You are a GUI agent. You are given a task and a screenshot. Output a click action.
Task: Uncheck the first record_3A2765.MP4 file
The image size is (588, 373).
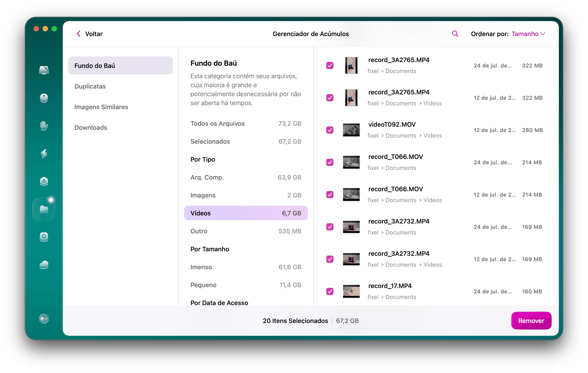point(330,65)
